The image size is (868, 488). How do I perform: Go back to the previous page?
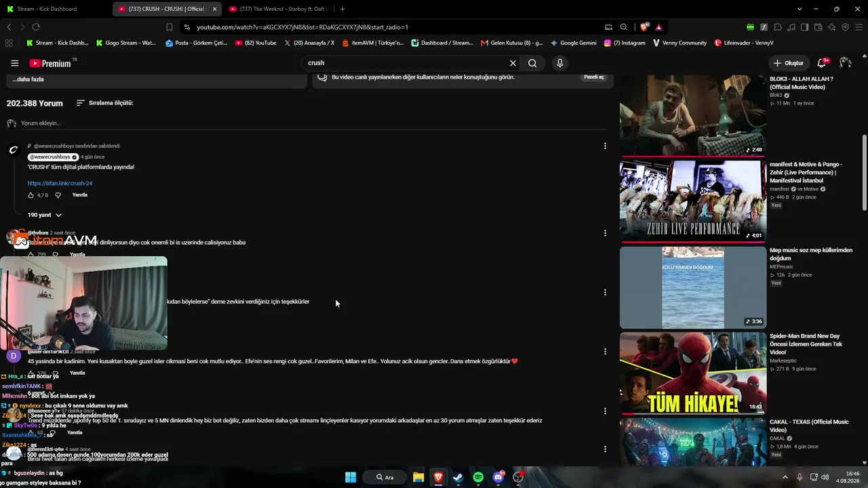[x=9, y=27]
